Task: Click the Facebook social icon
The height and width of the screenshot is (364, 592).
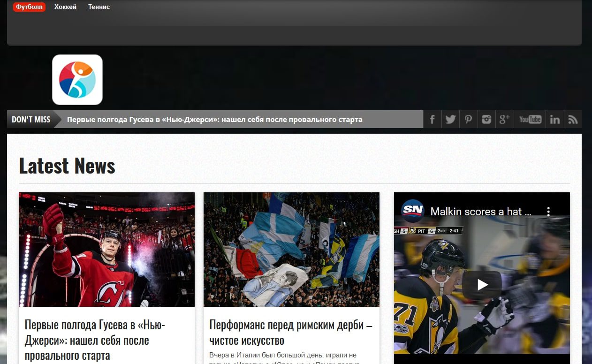Action: (x=432, y=119)
